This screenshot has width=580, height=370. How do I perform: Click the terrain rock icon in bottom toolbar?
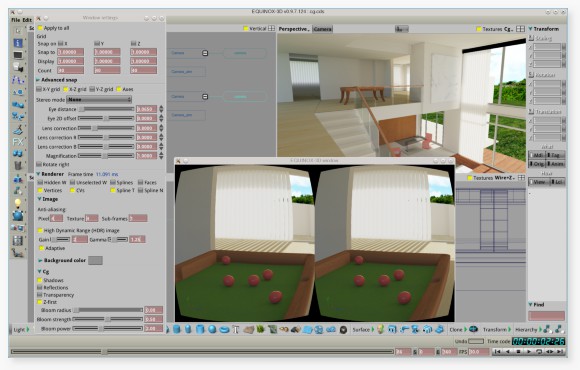coord(249,329)
